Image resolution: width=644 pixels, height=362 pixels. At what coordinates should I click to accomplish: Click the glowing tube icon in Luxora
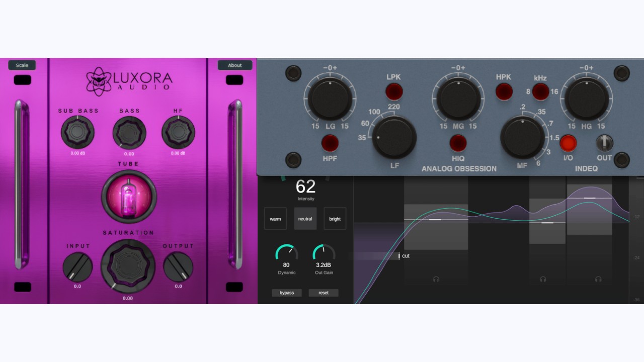[128, 196]
